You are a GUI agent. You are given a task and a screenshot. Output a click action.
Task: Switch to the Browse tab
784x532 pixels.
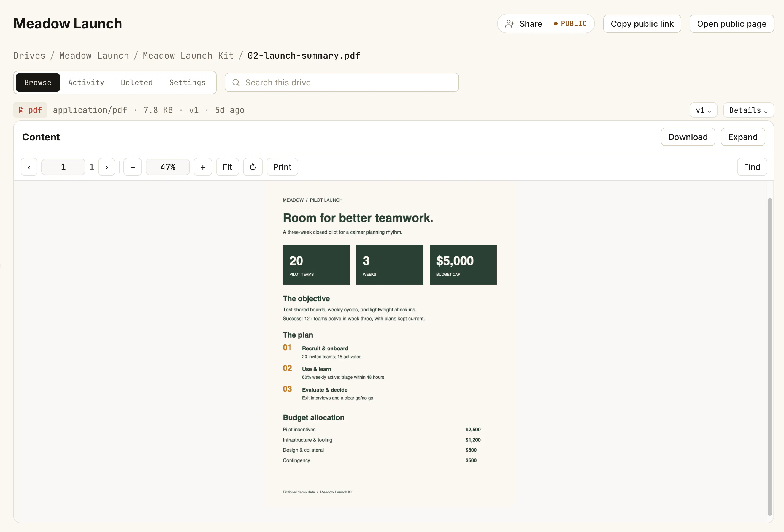pyautogui.click(x=38, y=83)
